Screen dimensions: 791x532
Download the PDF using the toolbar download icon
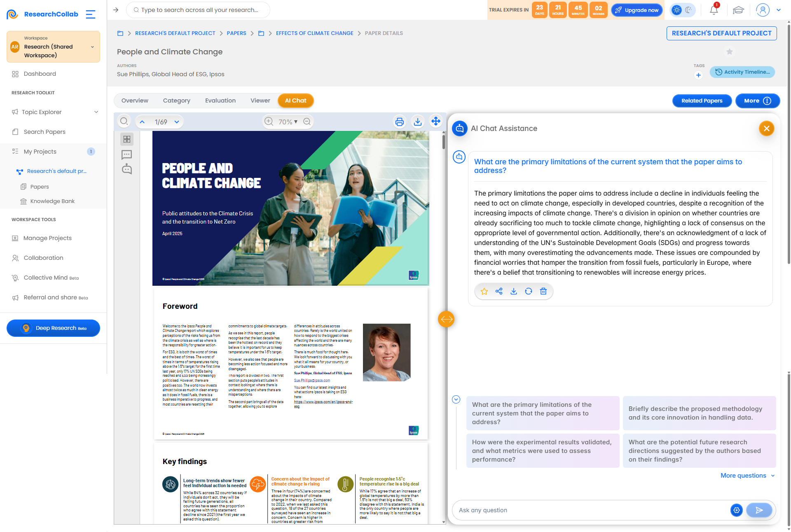(417, 122)
